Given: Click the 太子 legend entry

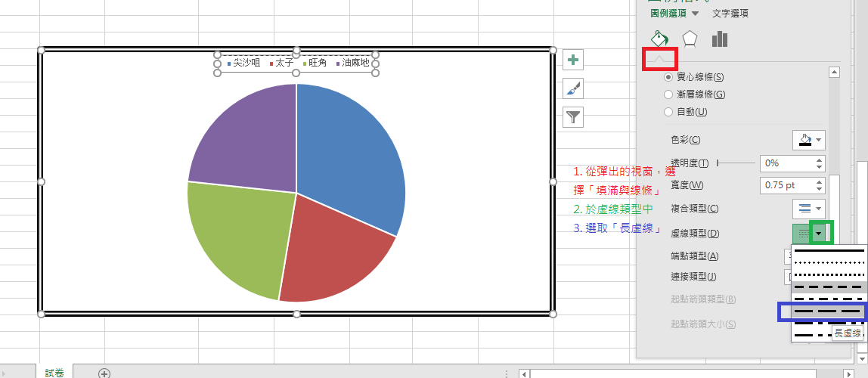Looking at the screenshot, I should point(281,63).
